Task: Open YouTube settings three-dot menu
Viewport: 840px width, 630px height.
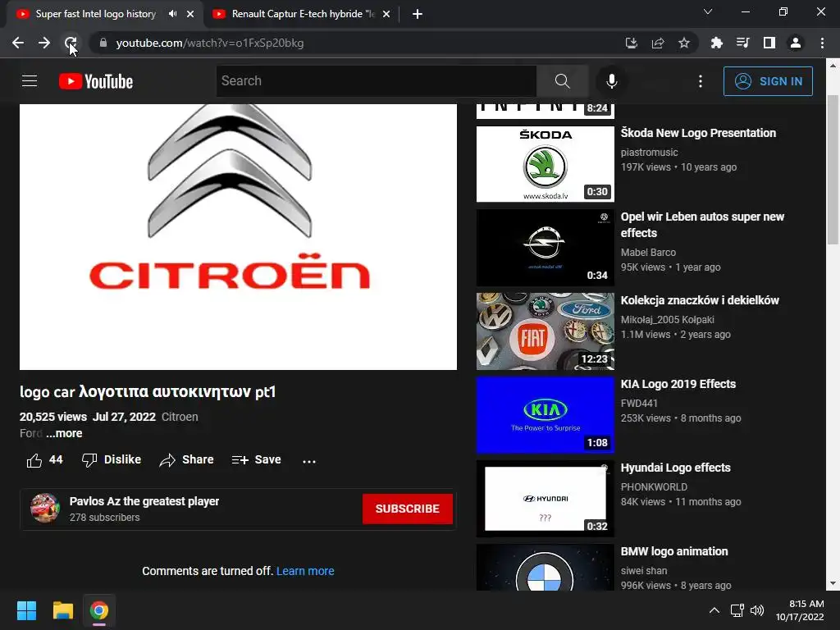Action: 701,81
